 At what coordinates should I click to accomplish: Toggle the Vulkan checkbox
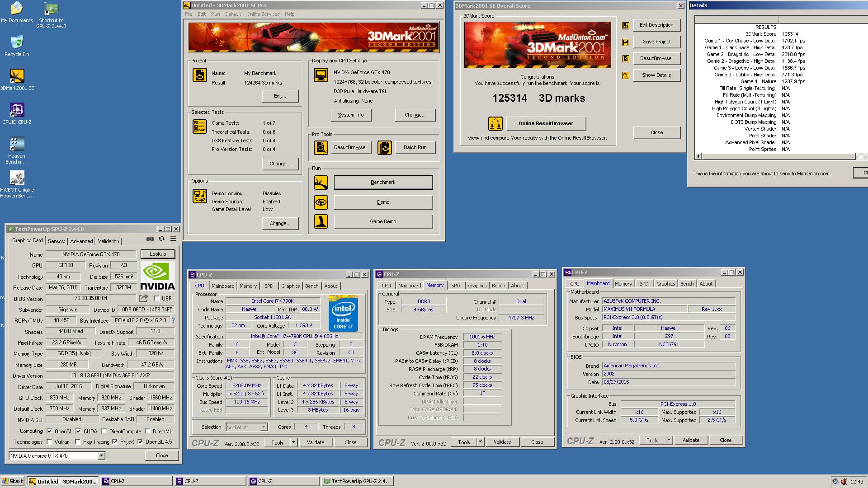49,442
